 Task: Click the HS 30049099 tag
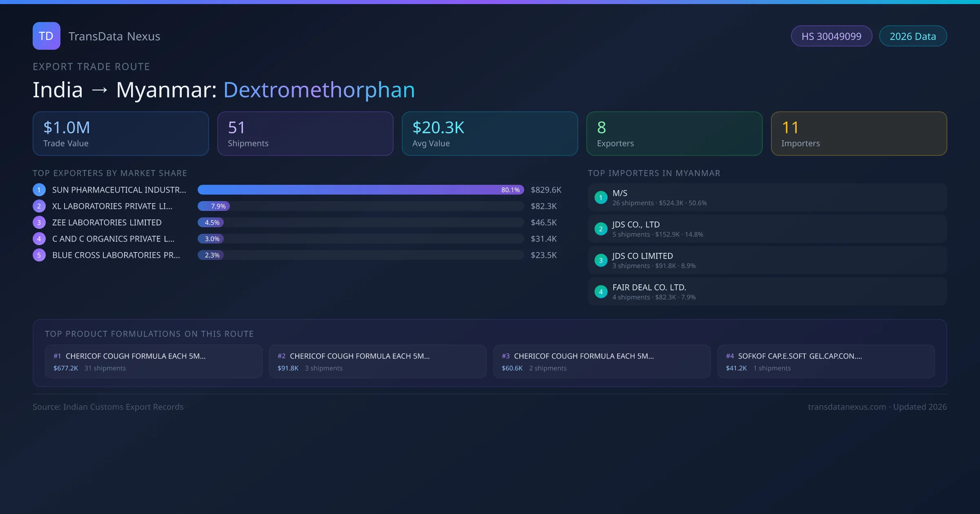[x=831, y=36]
